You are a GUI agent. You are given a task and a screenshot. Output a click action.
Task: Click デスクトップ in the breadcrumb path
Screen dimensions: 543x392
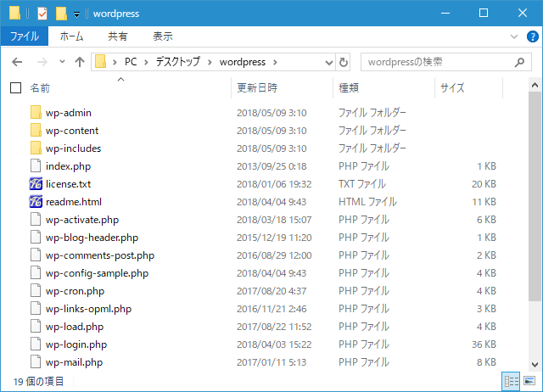pos(177,62)
